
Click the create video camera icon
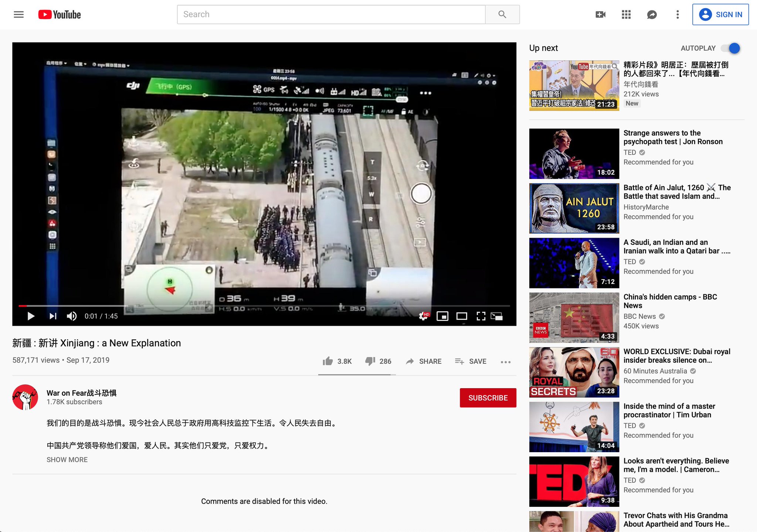(x=600, y=14)
